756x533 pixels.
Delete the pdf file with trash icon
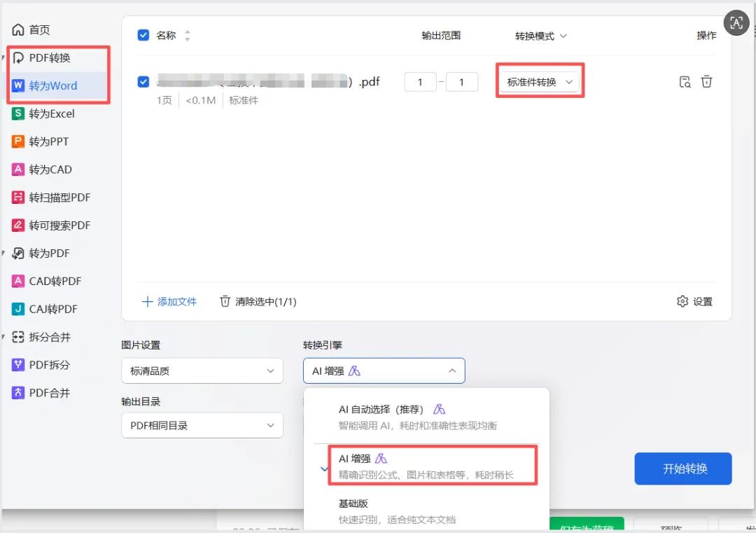pos(706,81)
